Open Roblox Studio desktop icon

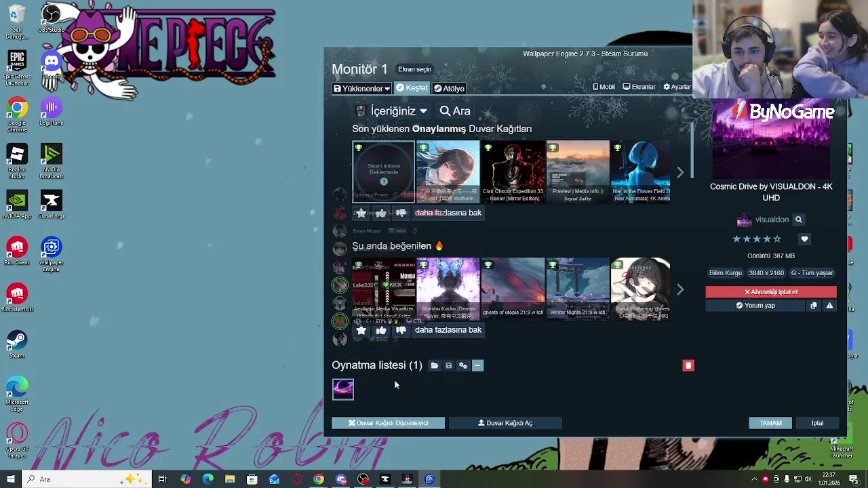click(17, 162)
